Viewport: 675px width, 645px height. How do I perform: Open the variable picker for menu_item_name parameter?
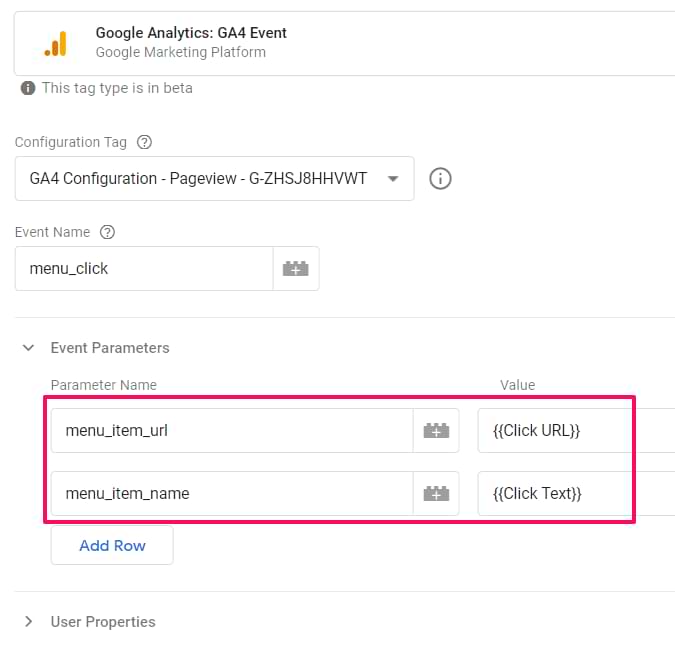[x=436, y=493]
